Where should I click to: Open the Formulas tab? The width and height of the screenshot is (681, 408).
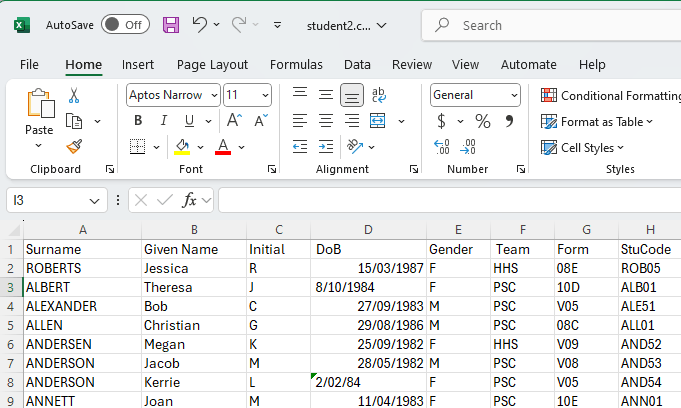coord(296,65)
